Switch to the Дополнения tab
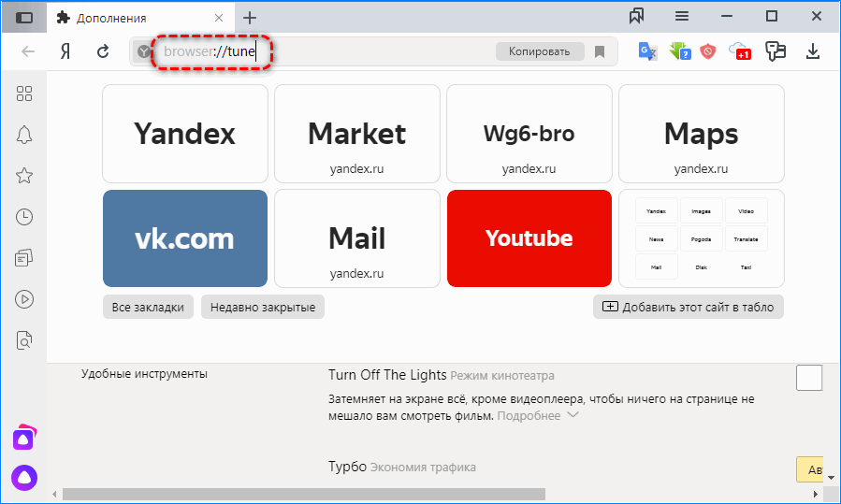Screen dimensions: 841x504 [131, 18]
